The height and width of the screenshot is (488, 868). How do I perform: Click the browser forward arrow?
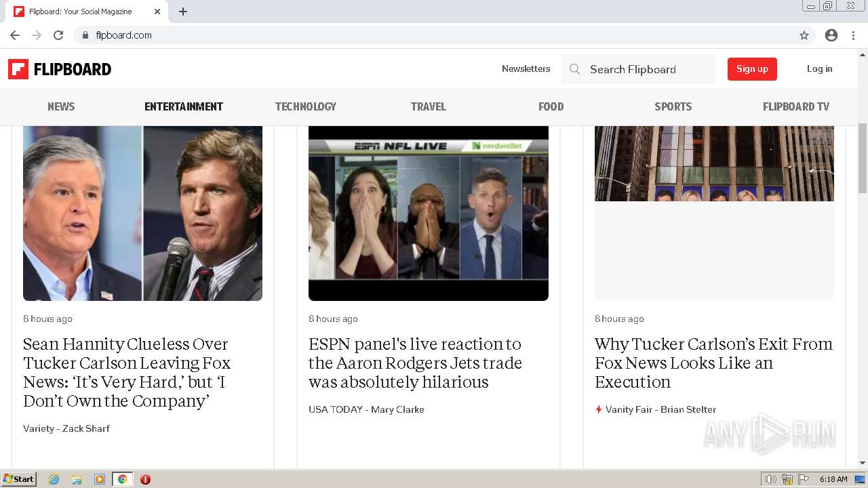[x=37, y=35]
